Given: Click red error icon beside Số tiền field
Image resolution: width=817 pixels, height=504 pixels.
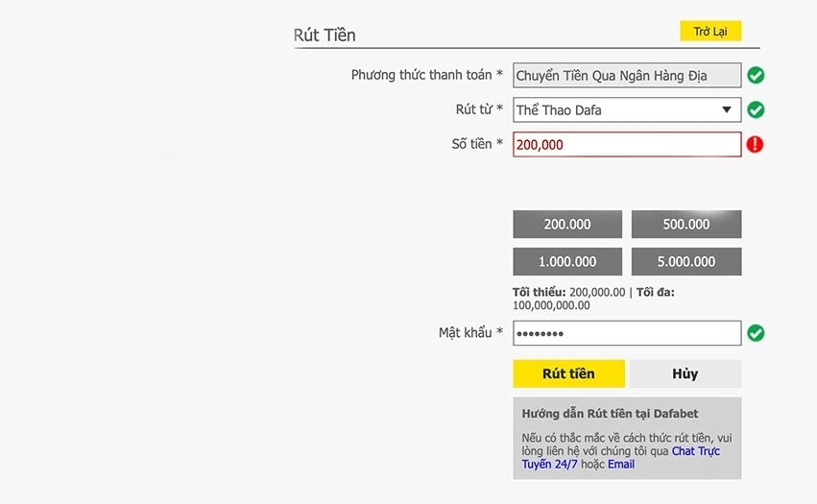Looking at the screenshot, I should tap(755, 144).
